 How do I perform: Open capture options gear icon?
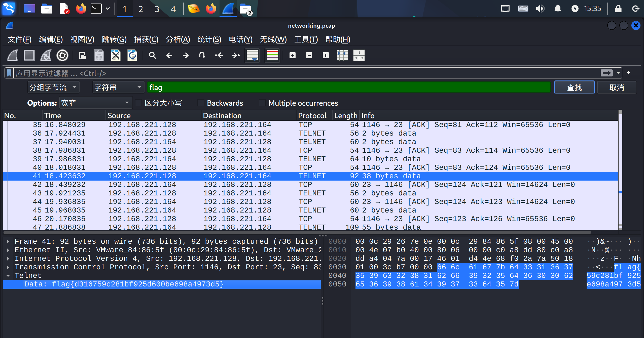click(62, 55)
